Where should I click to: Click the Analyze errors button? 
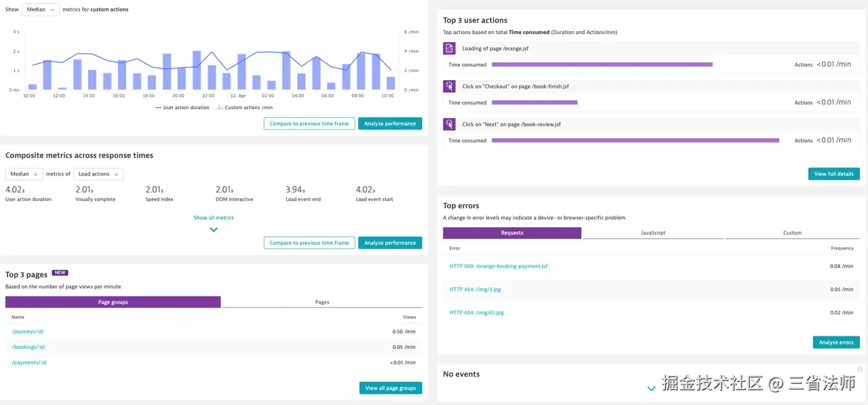click(x=835, y=343)
